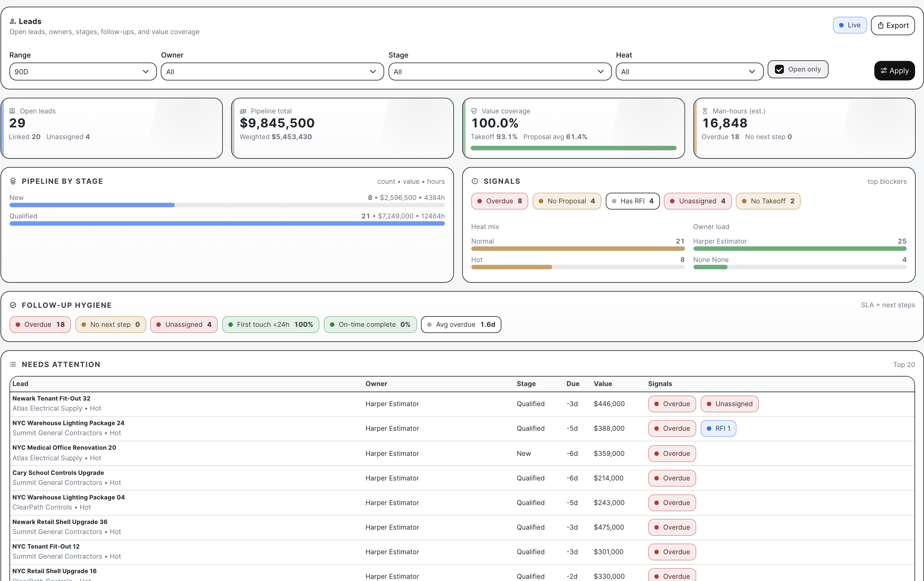Click the On-time complete 0% chip
Viewport: 924px width, 581px height.
pos(370,325)
